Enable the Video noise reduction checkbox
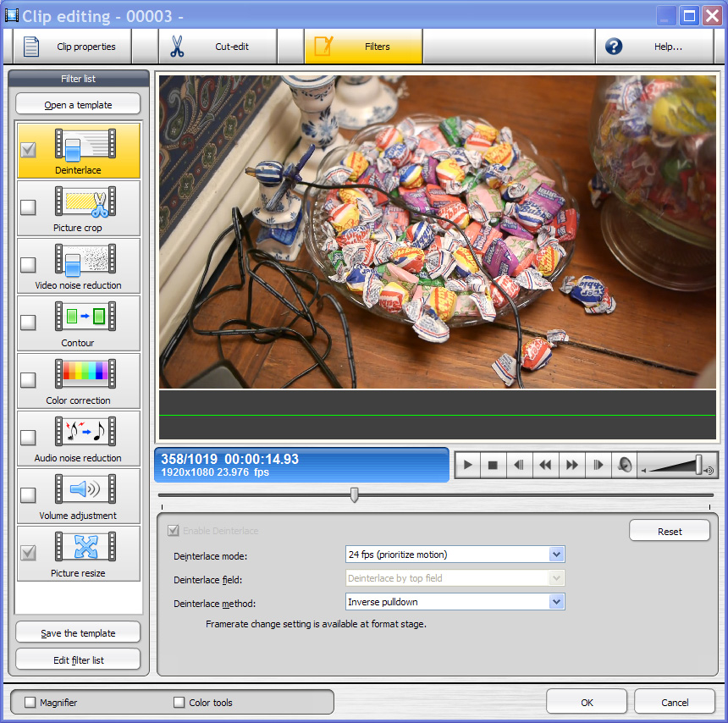The width and height of the screenshot is (728, 723). pyautogui.click(x=28, y=265)
